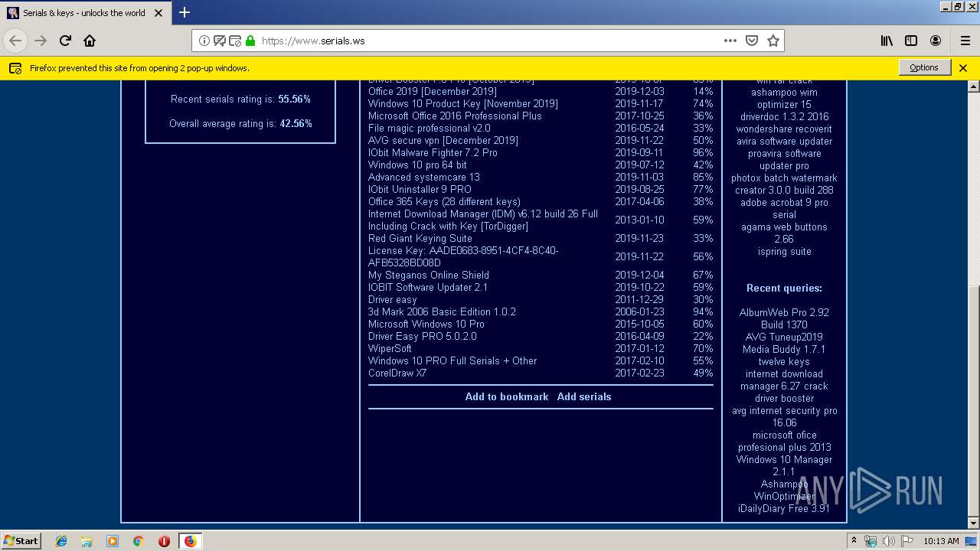
Task: Open Windows Start menu
Action: (21, 541)
